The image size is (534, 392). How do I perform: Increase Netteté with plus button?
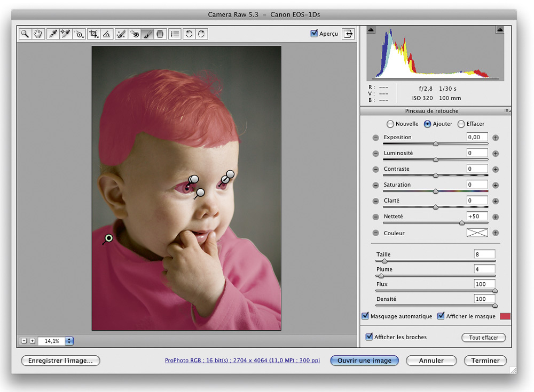tap(496, 217)
